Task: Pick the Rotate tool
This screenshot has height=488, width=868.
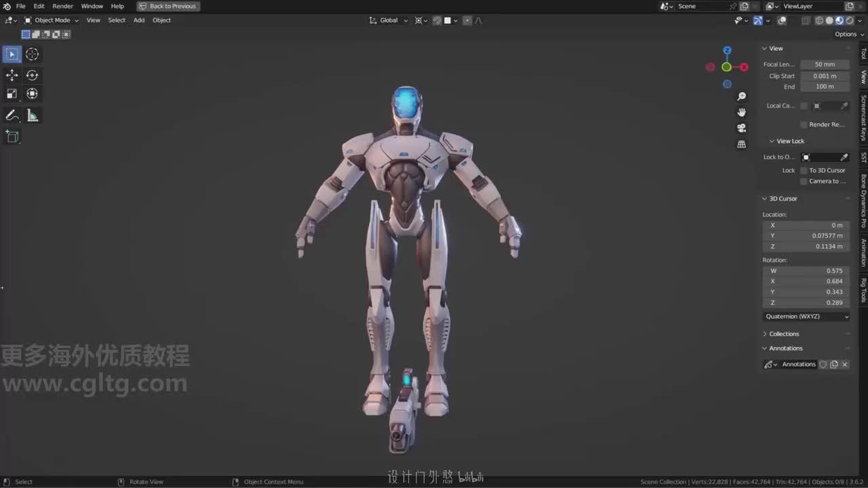Action: pyautogui.click(x=33, y=75)
